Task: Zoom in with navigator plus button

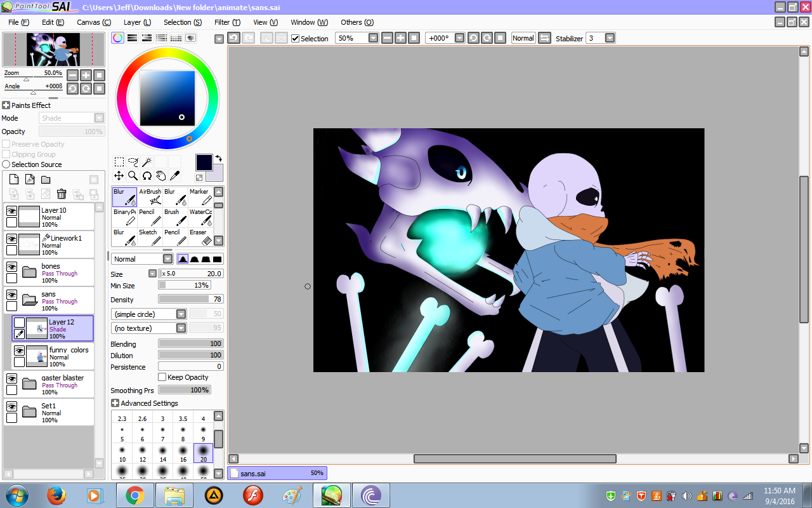Action: [x=86, y=75]
